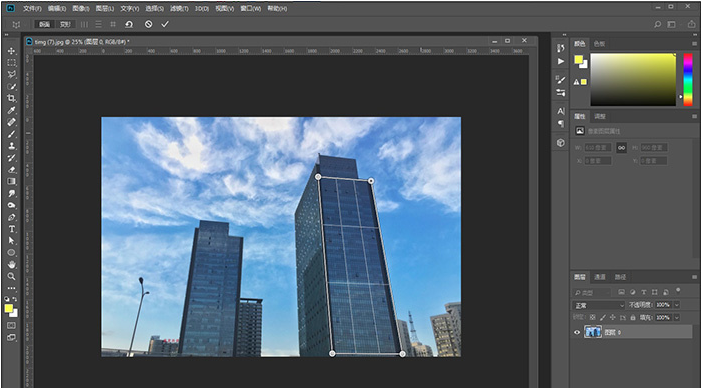Toggle lock image pixels brush icon
Viewport: 701px width, 388px height.
[x=603, y=317]
